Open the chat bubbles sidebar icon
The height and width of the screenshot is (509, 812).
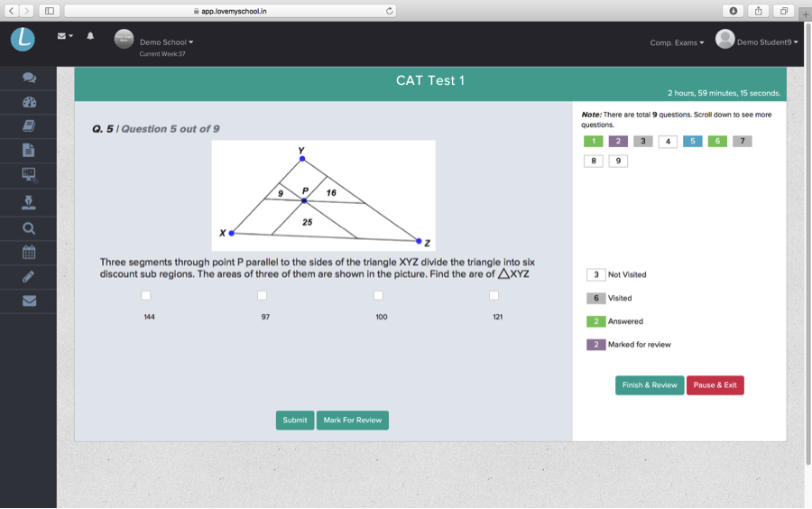coord(29,78)
